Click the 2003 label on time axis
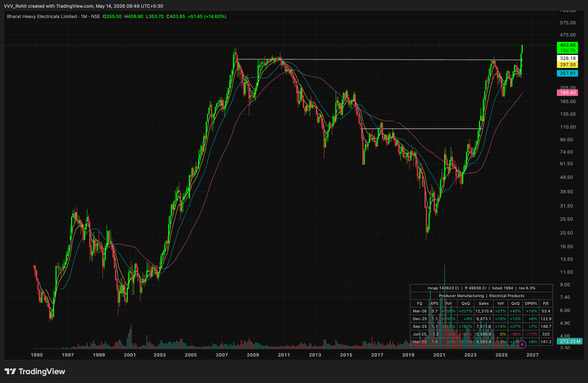Image resolution: width=588 pixels, height=383 pixels. [x=160, y=354]
